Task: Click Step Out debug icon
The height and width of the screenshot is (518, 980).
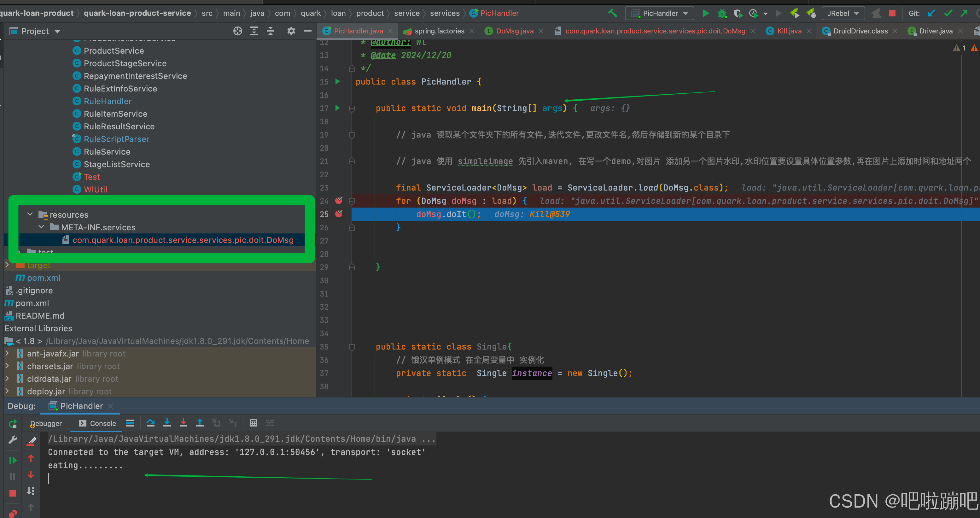Action: point(199,423)
